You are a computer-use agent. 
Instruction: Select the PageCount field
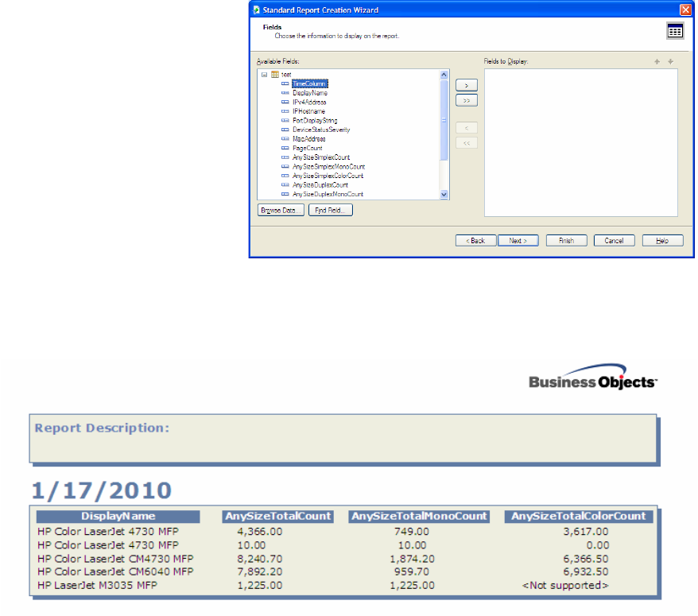coord(307,148)
